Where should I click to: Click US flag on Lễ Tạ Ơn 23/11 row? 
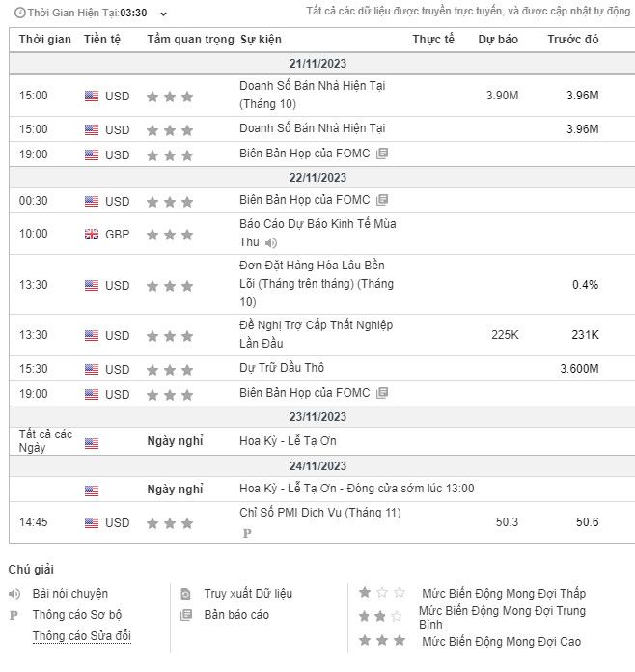click(x=92, y=442)
